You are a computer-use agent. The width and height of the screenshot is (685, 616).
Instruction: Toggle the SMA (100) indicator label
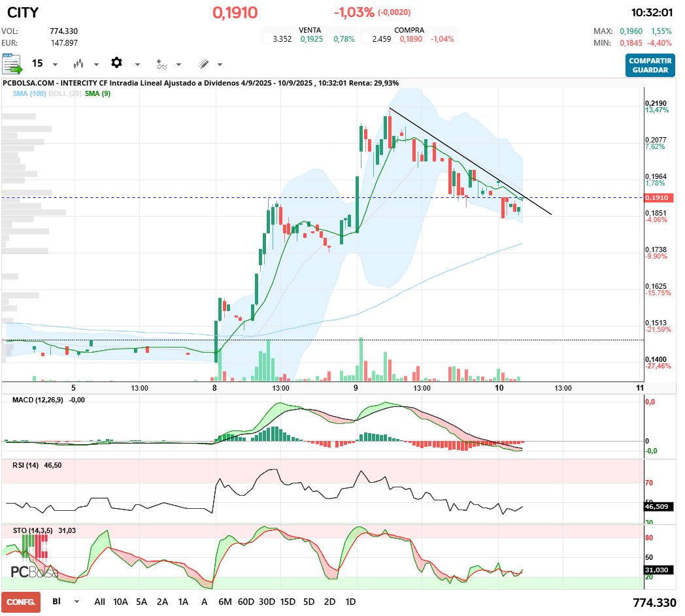(29, 93)
